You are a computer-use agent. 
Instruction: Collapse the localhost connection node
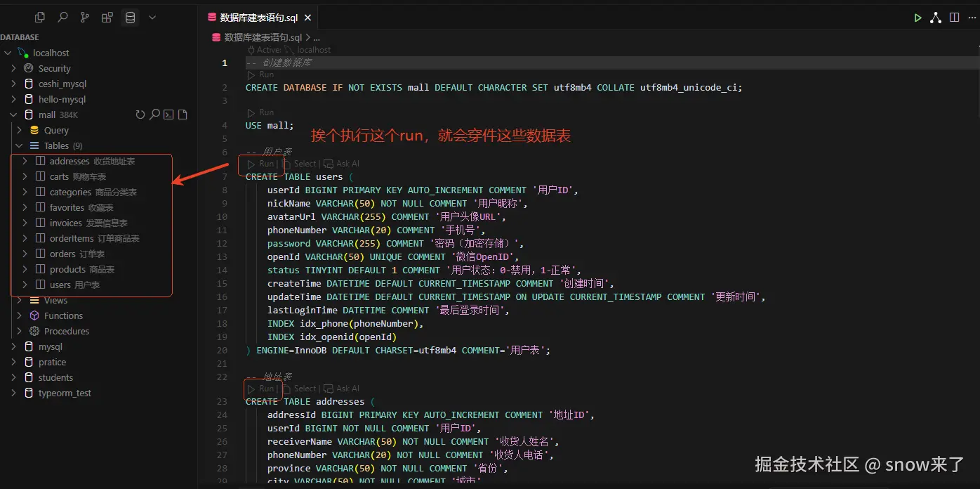tap(8, 53)
